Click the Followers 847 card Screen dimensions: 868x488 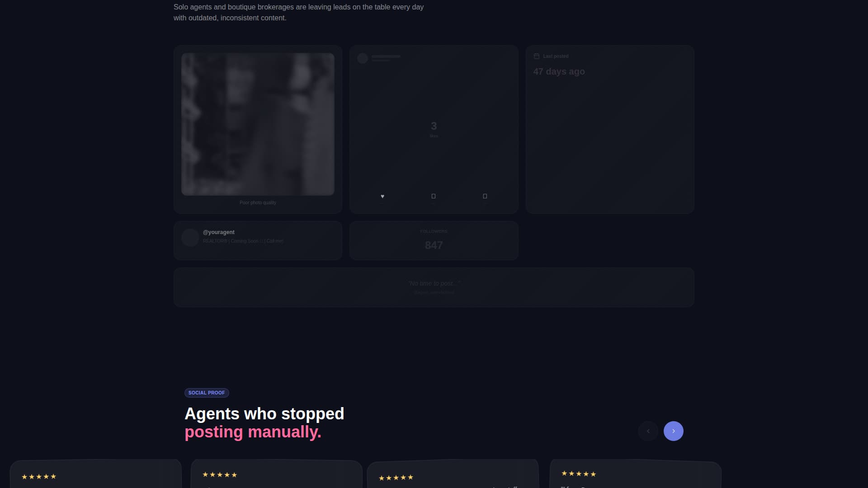(434, 240)
